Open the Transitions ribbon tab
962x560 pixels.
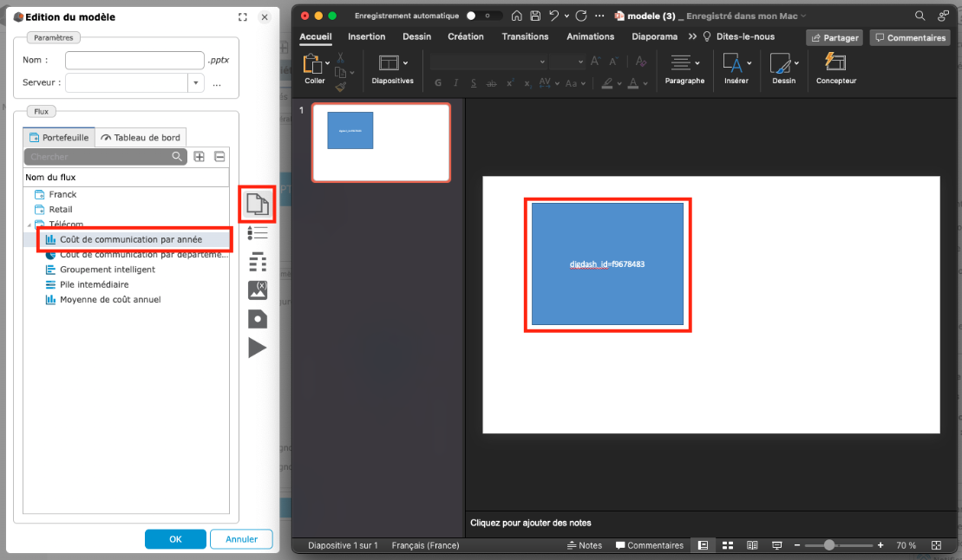click(525, 36)
